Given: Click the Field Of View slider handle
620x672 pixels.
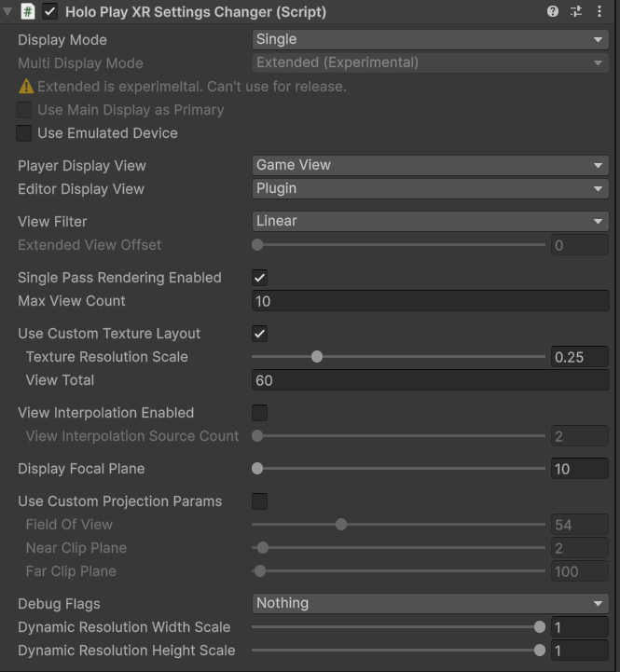Looking at the screenshot, I should click(341, 524).
